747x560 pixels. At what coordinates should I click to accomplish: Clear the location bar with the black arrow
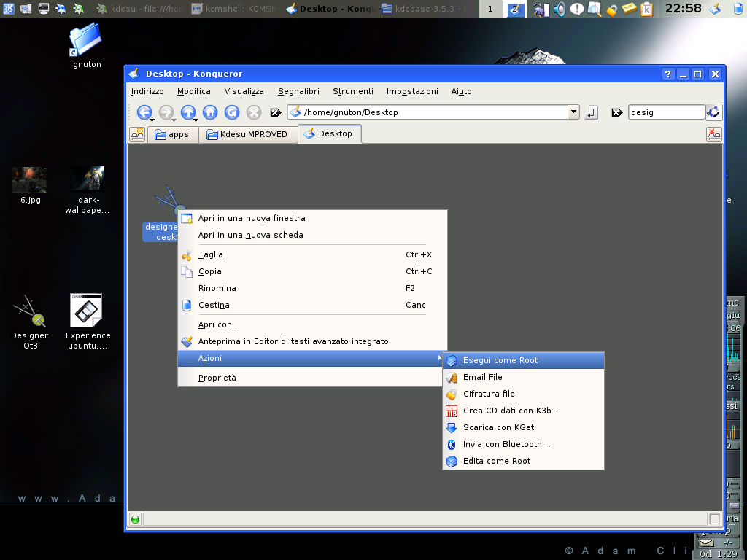coord(275,112)
